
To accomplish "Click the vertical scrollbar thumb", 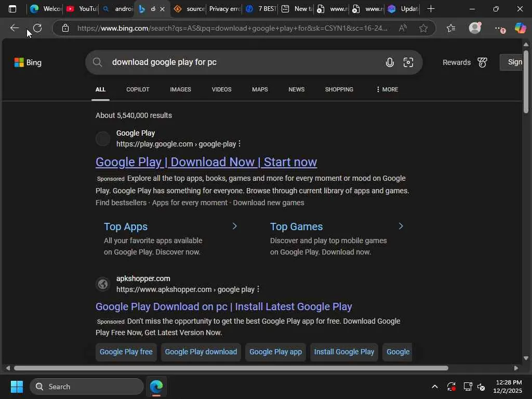I will pyautogui.click(x=526, y=82).
